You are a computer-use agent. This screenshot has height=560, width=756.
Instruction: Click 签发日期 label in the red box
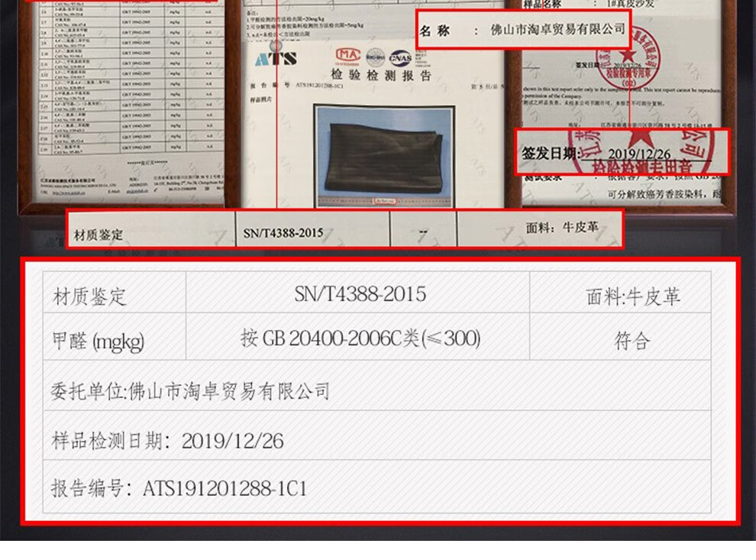(x=550, y=154)
